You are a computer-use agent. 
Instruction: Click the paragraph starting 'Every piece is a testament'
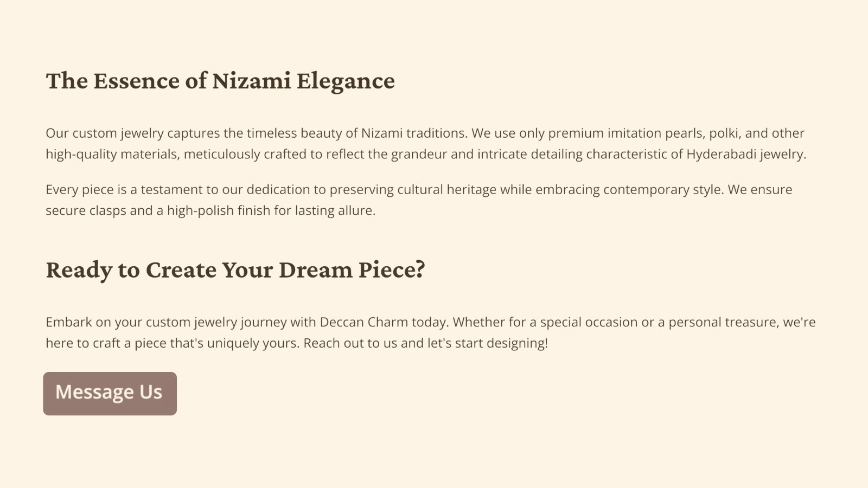(x=419, y=200)
